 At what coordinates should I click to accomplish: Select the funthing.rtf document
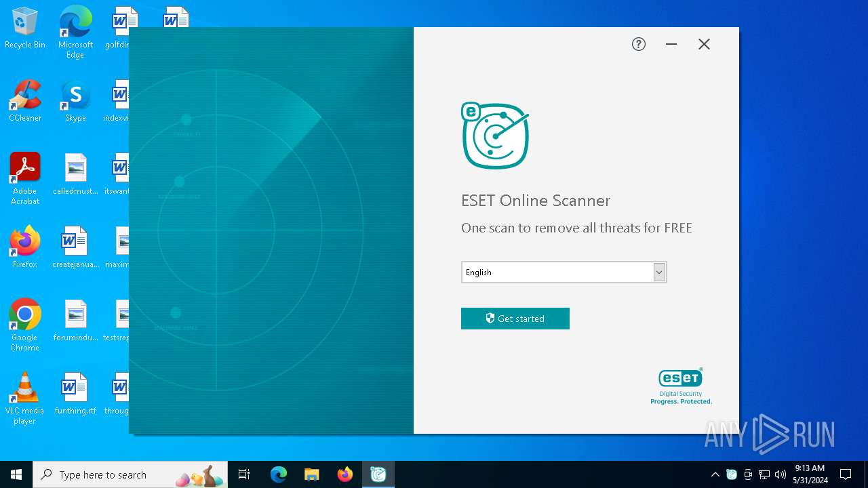coord(75,394)
